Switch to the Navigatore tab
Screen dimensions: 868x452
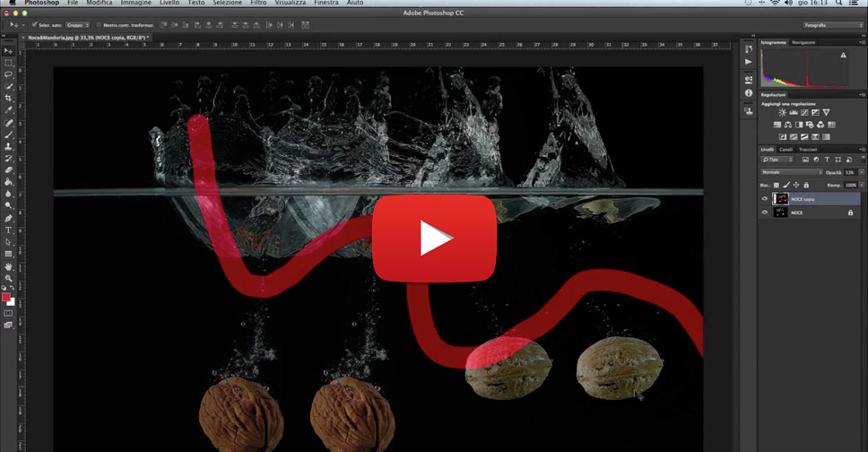[803, 42]
